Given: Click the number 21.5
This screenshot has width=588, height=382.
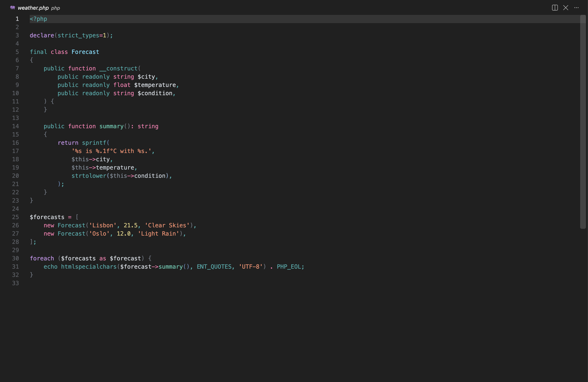Looking at the screenshot, I should tap(130, 225).
